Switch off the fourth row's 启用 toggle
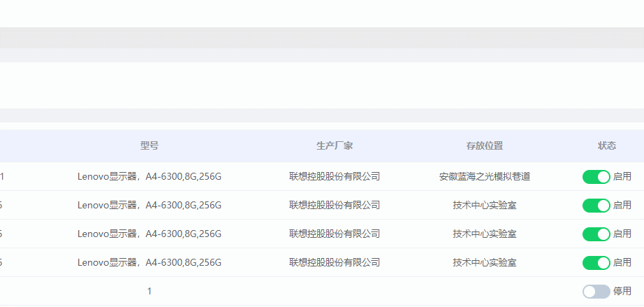 point(596,262)
